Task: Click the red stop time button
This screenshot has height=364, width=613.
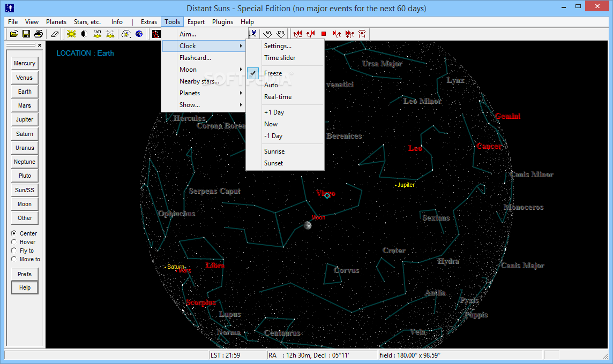Action: [x=324, y=34]
